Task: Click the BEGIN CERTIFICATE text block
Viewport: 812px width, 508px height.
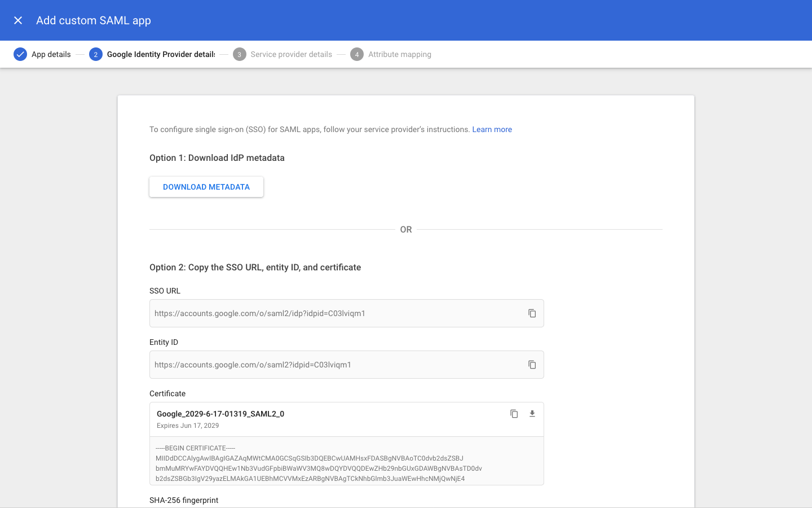Action: click(x=319, y=463)
